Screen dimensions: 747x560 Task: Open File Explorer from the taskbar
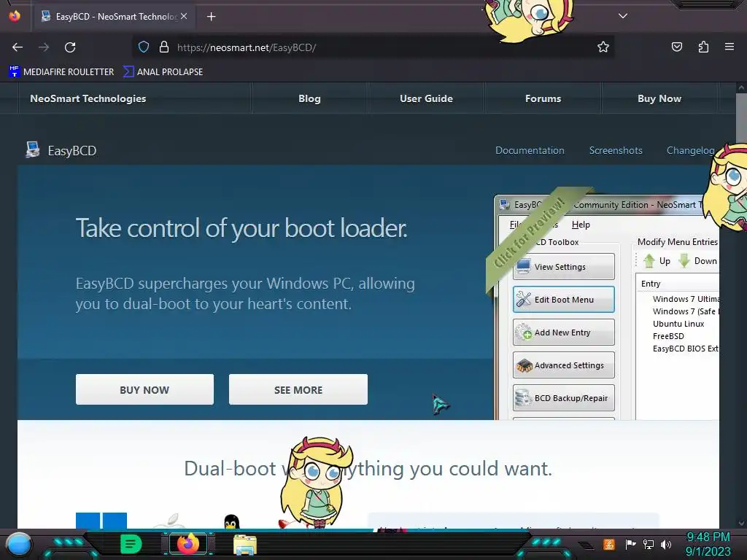[x=245, y=544]
